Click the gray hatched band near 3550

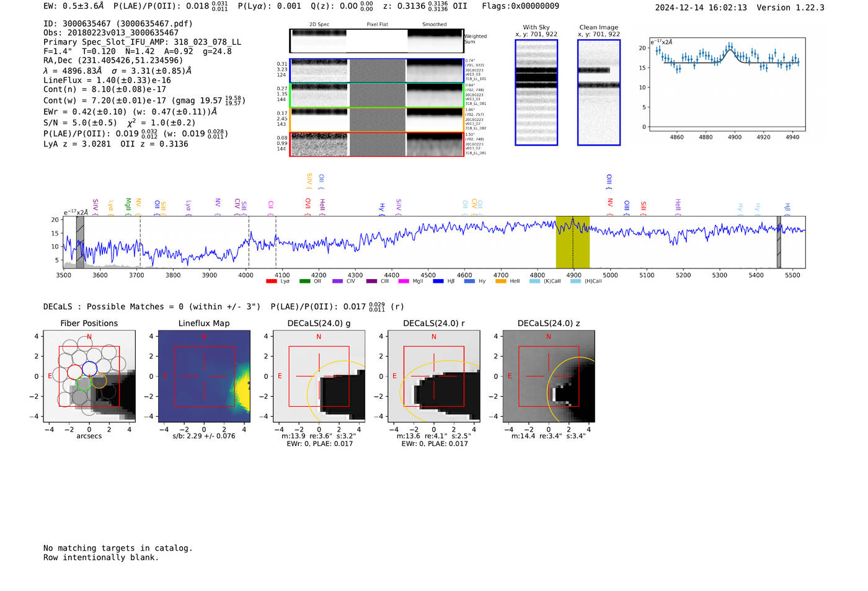pos(80,242)
